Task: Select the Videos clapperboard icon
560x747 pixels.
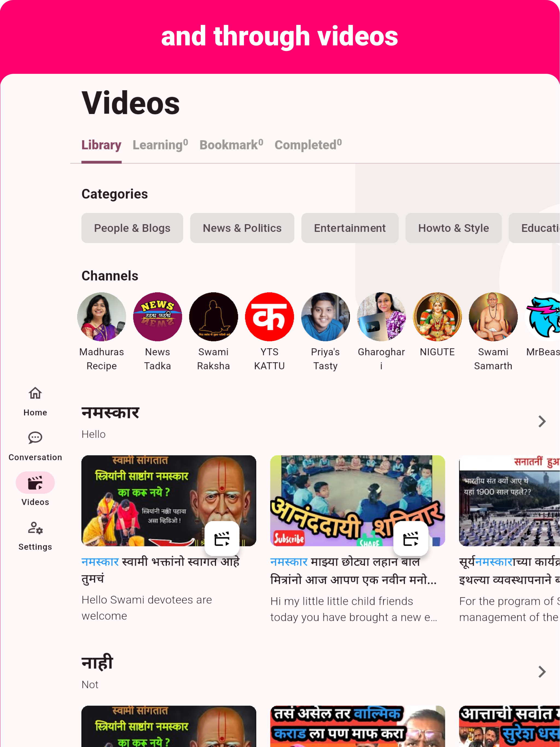Action: pyautogui.click(x=35, y=483)
